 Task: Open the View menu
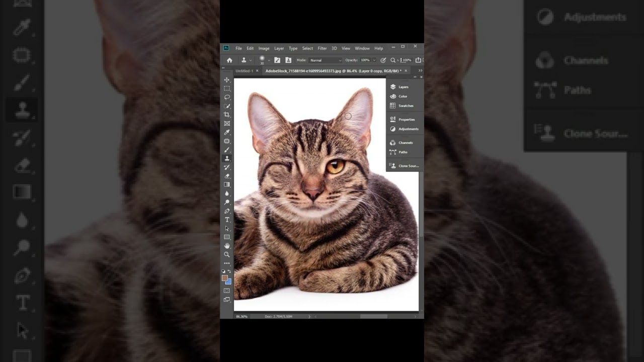(346, 48)
